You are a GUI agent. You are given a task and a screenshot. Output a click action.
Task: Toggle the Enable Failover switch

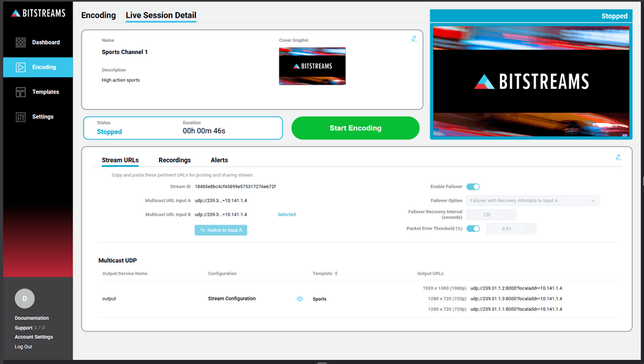[x=473, y=187]
